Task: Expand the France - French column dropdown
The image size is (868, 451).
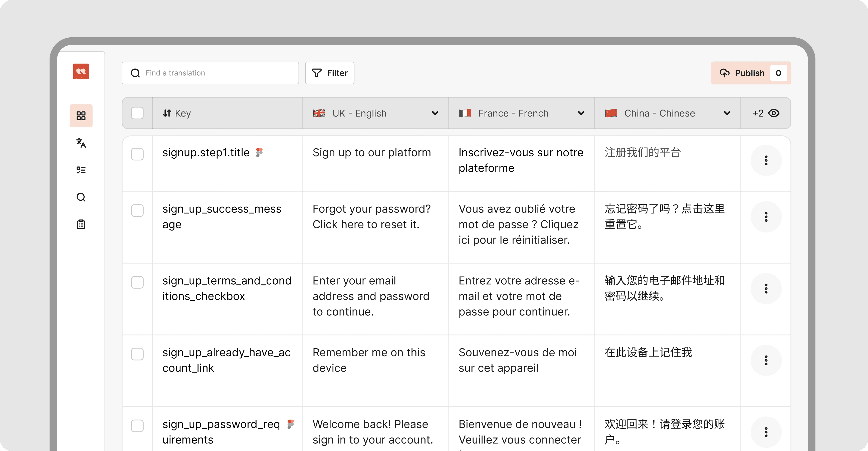Action: (581, 113)
